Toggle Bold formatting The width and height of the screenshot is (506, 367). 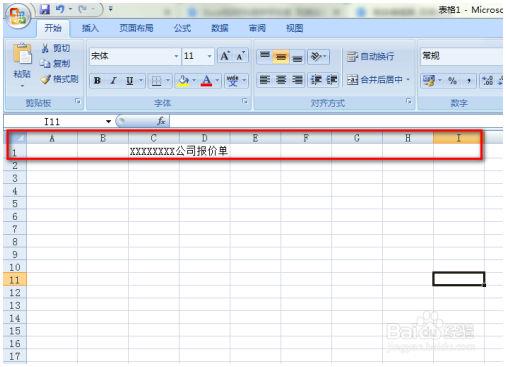tap(97, 81)
